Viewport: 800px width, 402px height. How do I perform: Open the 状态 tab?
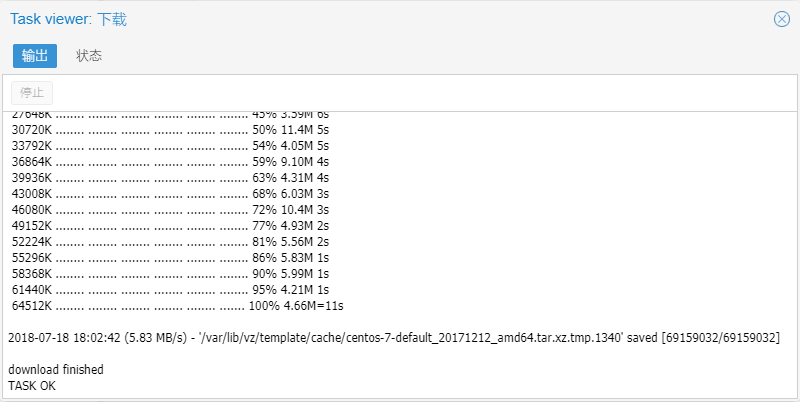pyautogui.click(x=89, y=56)
